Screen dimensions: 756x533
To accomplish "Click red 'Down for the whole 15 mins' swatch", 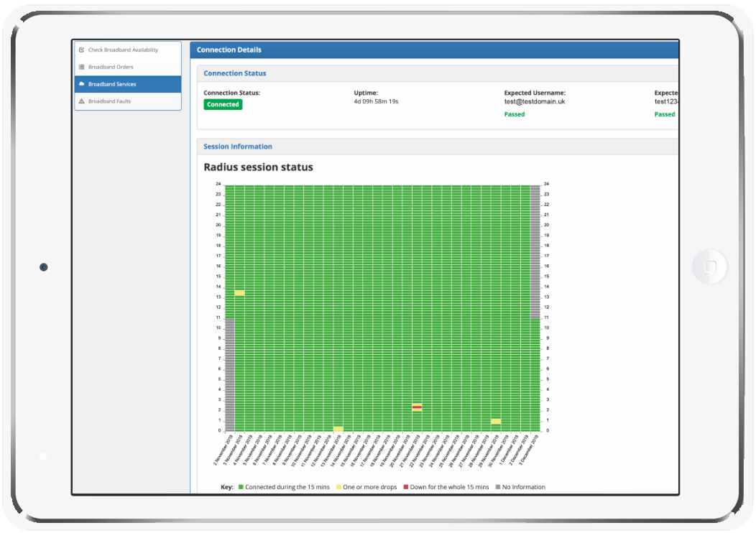I will click(405, 487).
